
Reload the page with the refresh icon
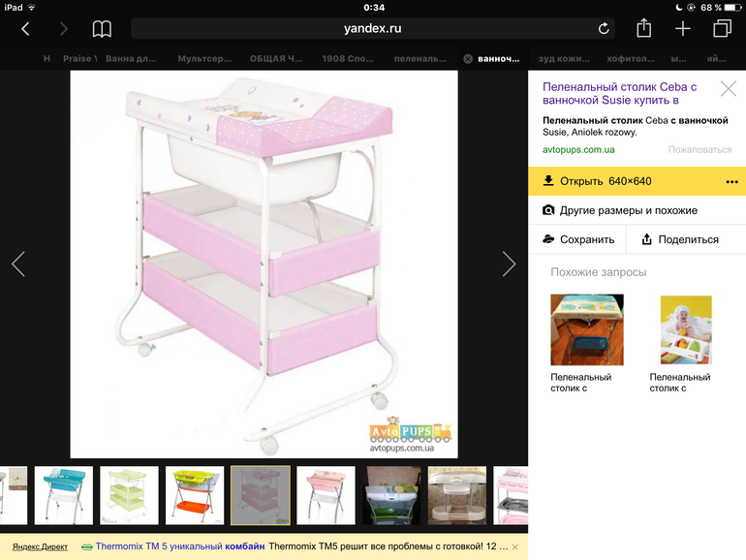pos(604,29)
